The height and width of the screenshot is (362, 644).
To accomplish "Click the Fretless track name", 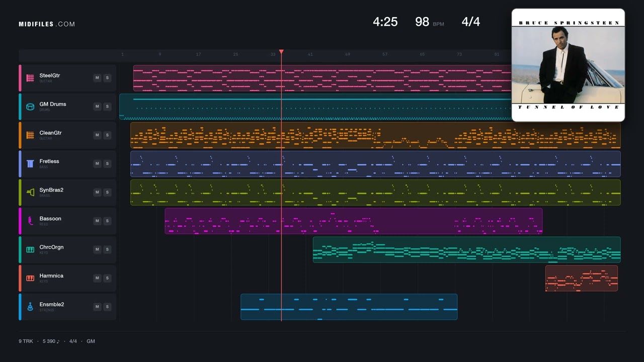I will 49,161.
